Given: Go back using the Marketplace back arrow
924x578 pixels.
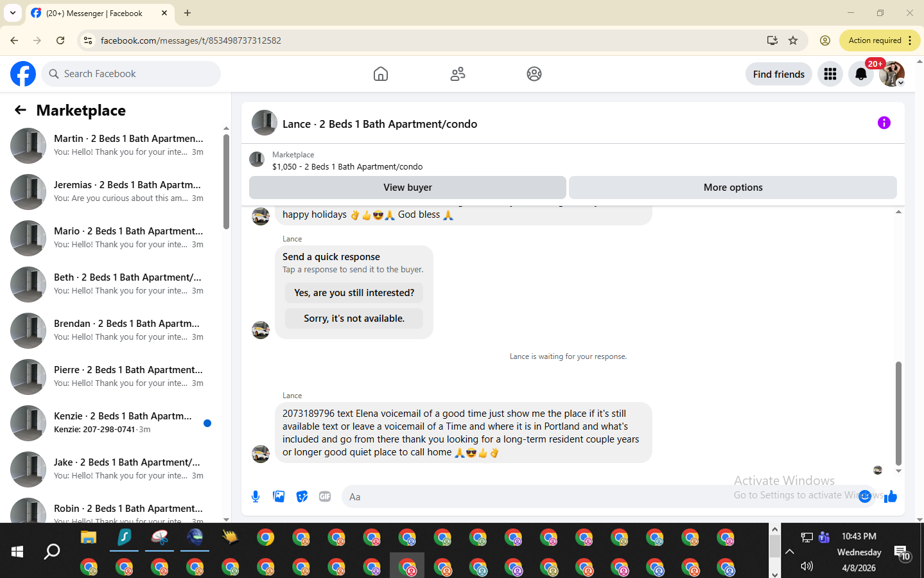Looking at the screenshot, I should pyautogui.click(x=21, y=110).
